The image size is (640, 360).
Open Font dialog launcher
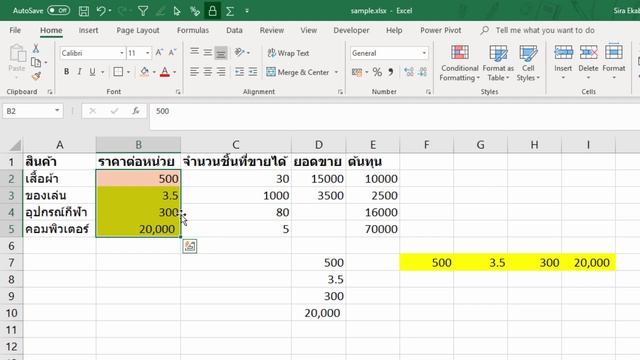[x=178, y=92]
